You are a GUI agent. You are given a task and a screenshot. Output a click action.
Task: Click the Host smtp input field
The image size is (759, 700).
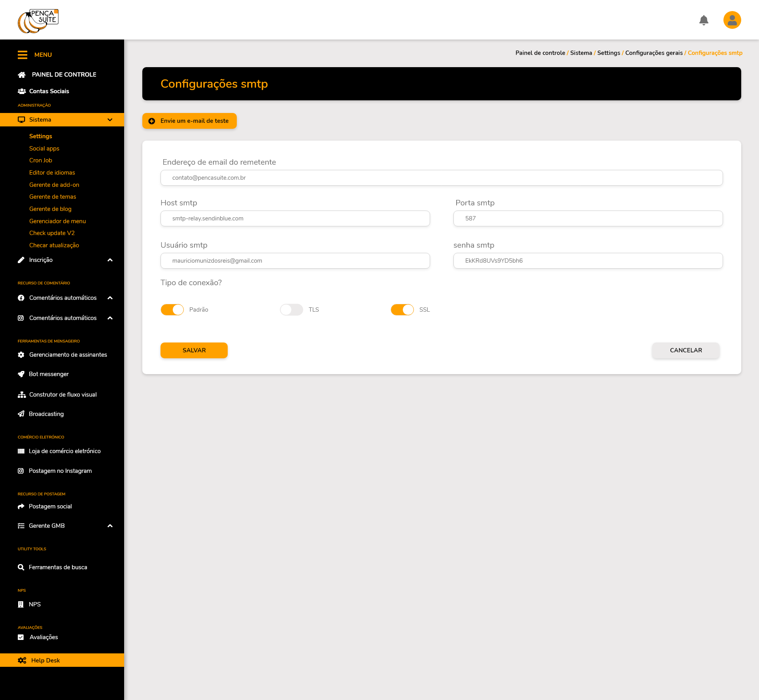click(295, 218)
